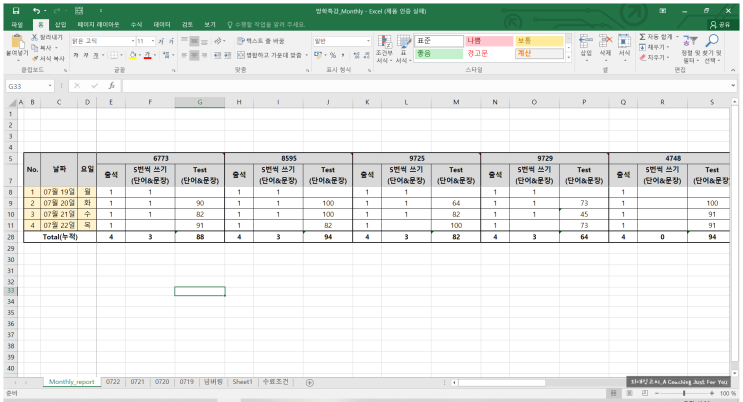Switch to the 페이지 레이아웃 ribbon tab
743x402 pixels.
(x=99, y=25)
